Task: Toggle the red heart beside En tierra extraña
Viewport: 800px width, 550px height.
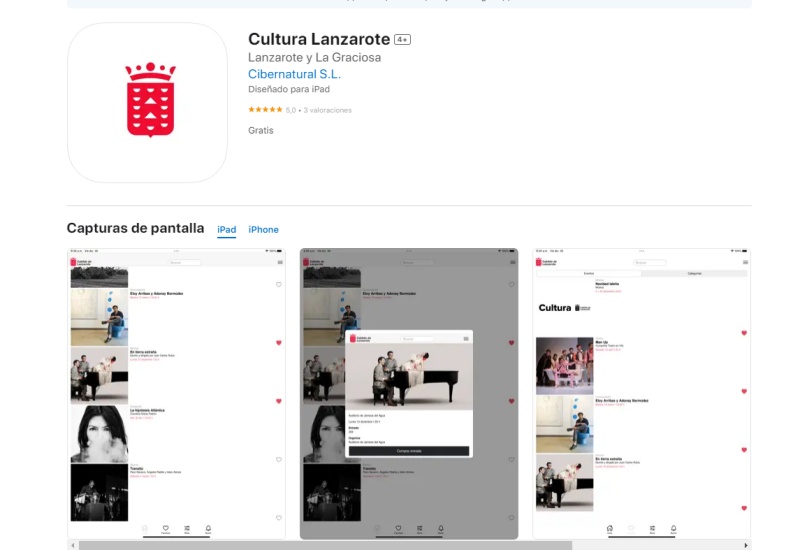Action: tap(279, 343)
